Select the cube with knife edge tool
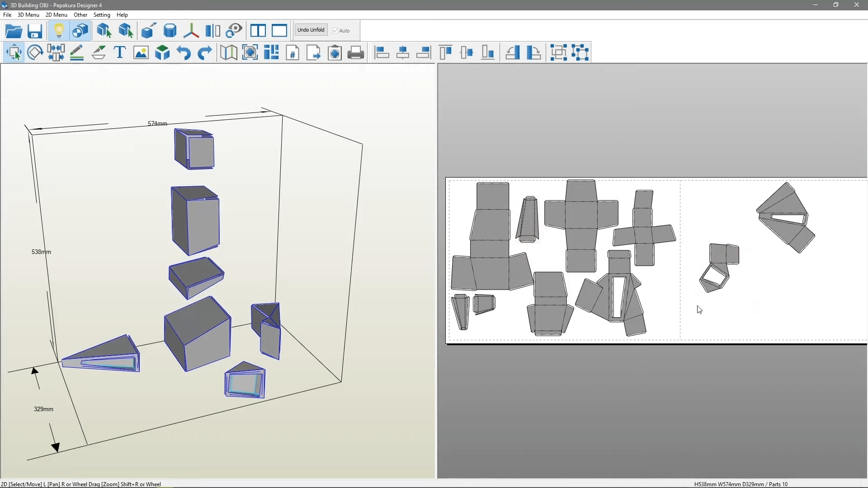This screenshot has height=488, width=868. 148,31
